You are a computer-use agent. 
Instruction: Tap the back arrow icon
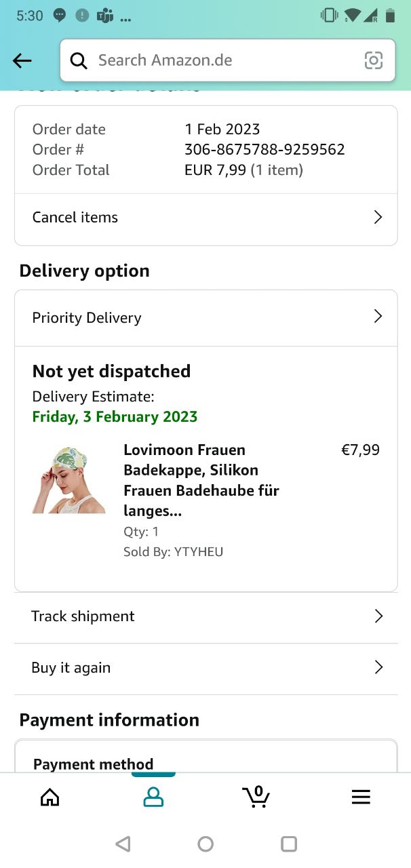click(22, 61)
